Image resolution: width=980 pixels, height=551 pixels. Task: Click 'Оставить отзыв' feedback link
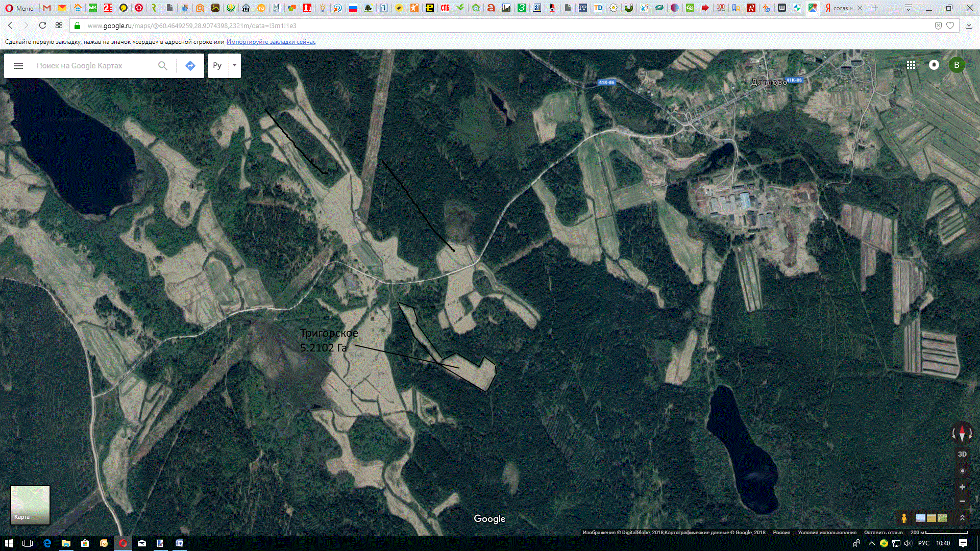pos(883,533)
